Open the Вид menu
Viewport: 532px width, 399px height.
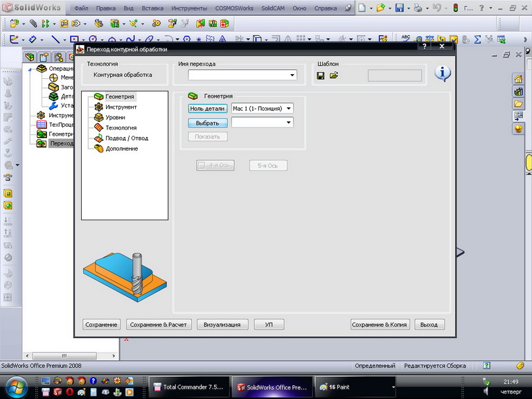pyautogui.click(x=128, y=8)
